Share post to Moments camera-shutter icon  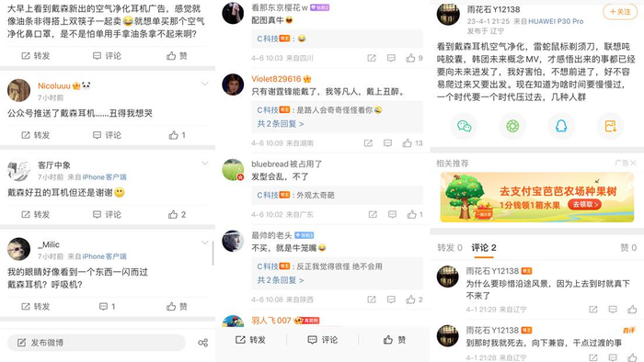(x=512, y=126)
